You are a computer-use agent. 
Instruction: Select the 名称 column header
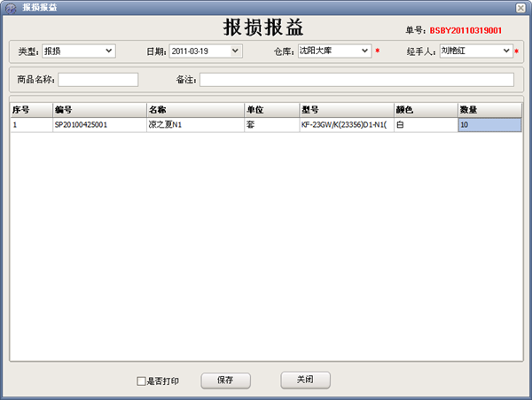point(194,110)
